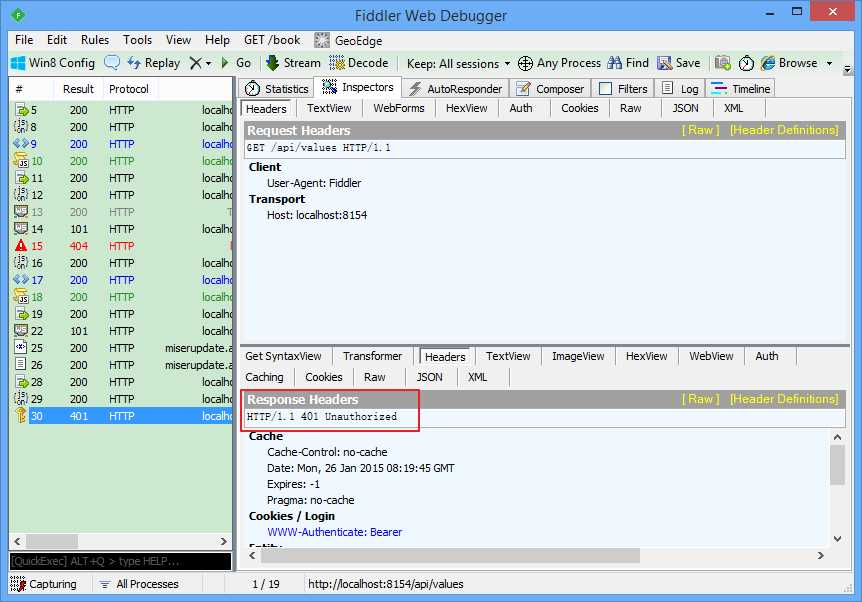Select session 10 JS script icon
Screen dimensions: 862x602
21,161
